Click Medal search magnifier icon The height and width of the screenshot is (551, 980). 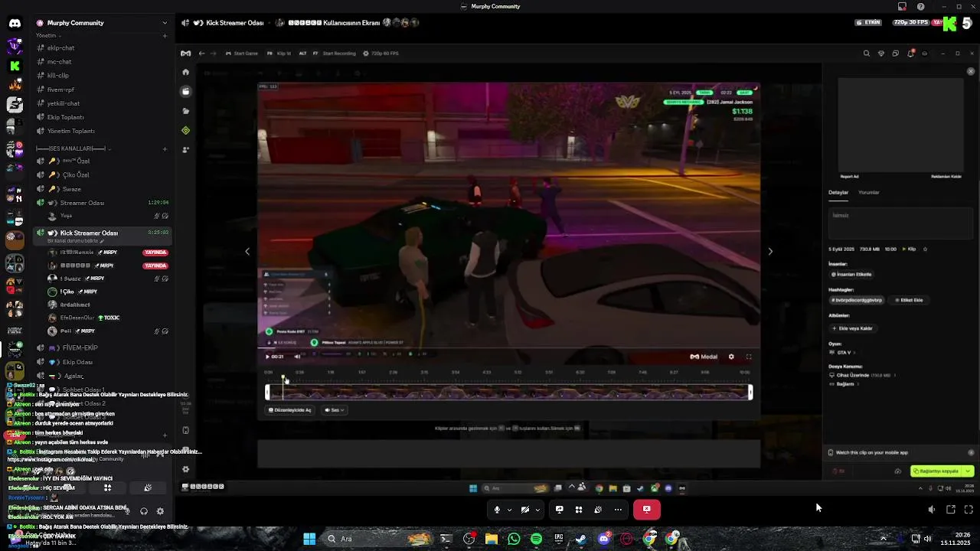coord(867,54)
